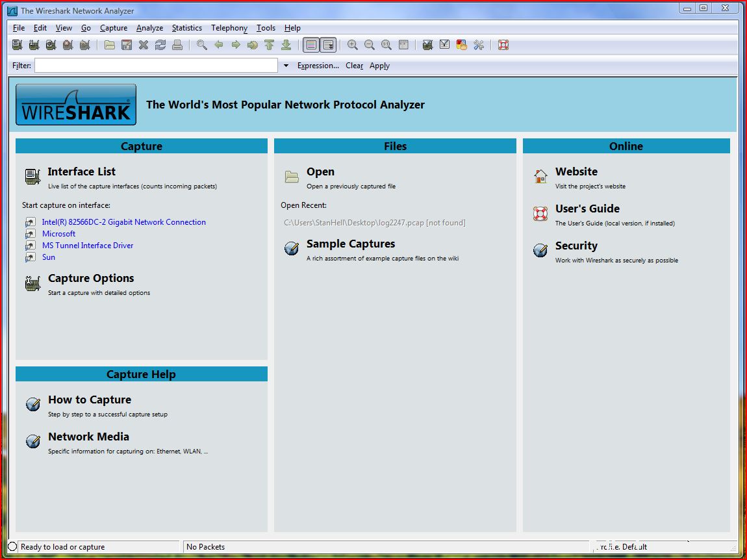Open the How to Capture guide
The width and height of the screenshot is (747, 560).
90,400
